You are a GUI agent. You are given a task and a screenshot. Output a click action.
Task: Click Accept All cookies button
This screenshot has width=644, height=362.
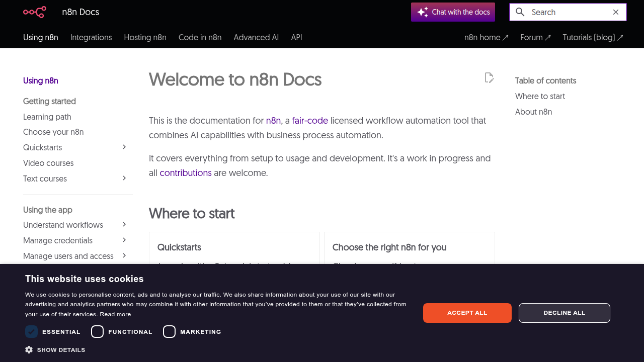pos(467,313)
